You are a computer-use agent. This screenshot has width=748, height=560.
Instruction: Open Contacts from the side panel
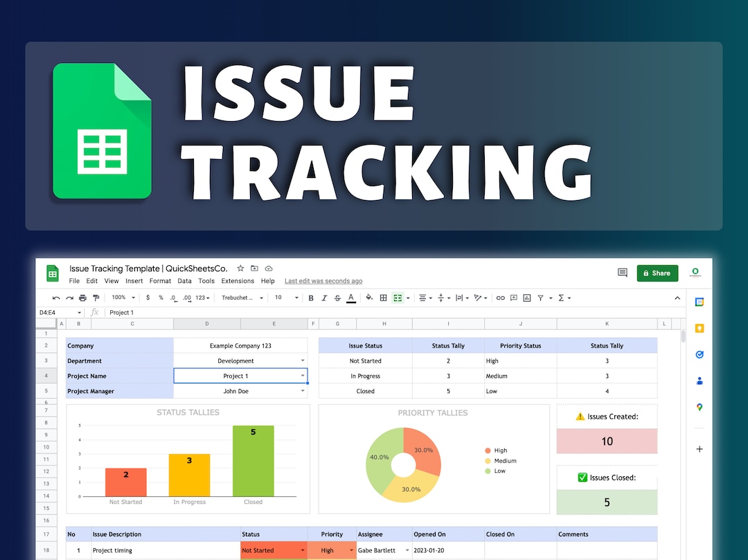(x=699, y=381)
